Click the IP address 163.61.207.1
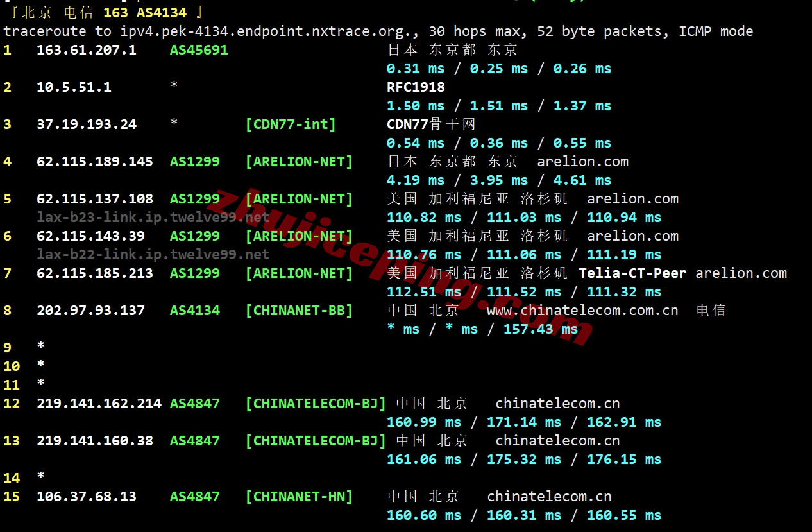 [86, 50]
